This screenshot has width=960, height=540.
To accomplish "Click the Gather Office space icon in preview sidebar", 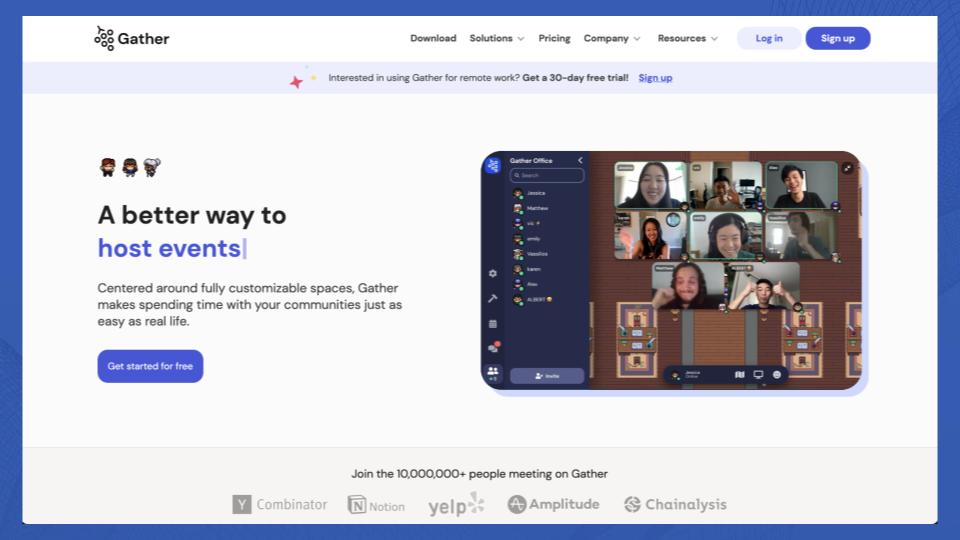I will (x=493, y=165).
